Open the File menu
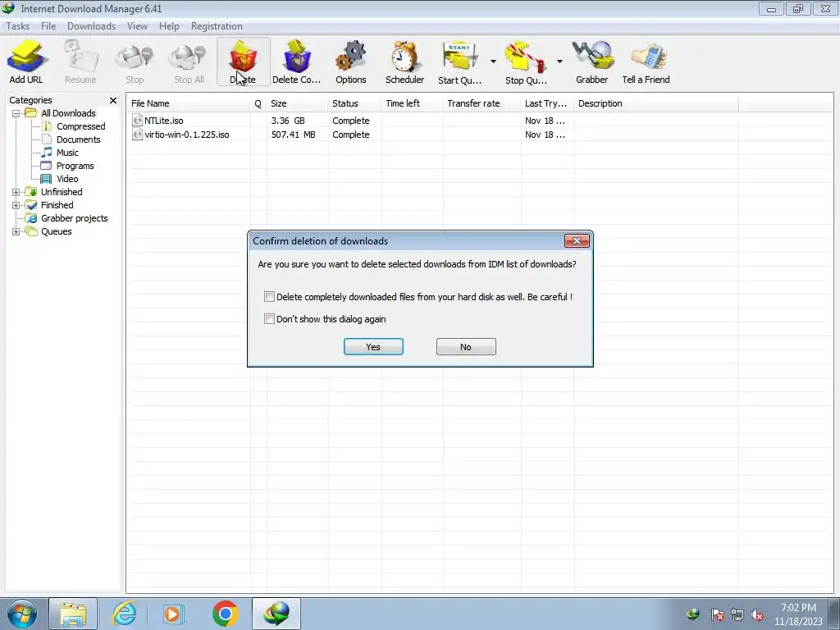840x630 pixels. [x=48, y=26]
